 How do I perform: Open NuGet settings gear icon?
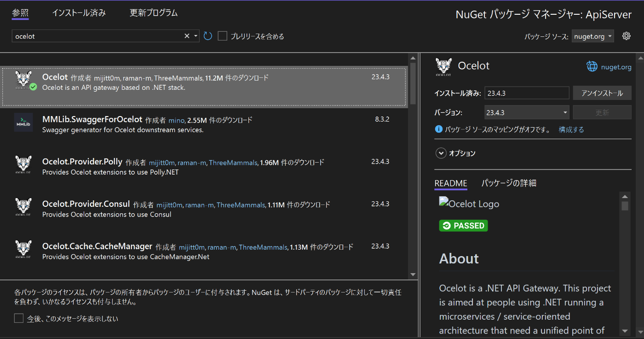point(626,36)
